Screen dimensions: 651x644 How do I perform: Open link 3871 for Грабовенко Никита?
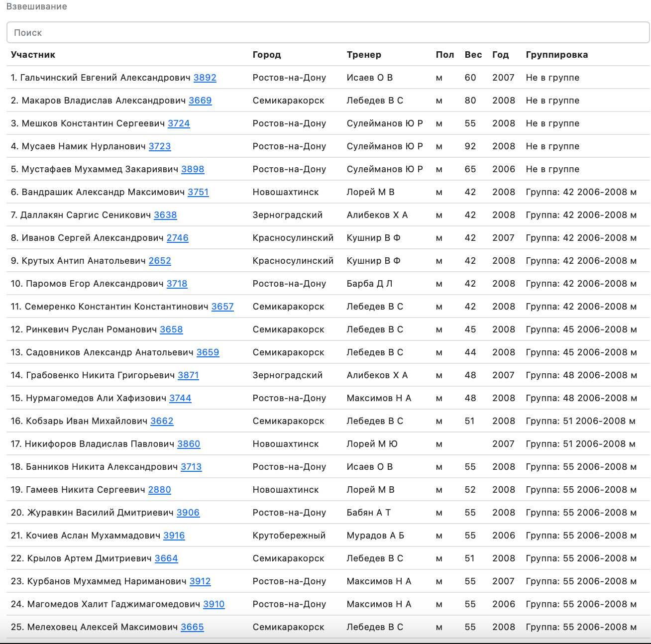(x=188, y=375)
